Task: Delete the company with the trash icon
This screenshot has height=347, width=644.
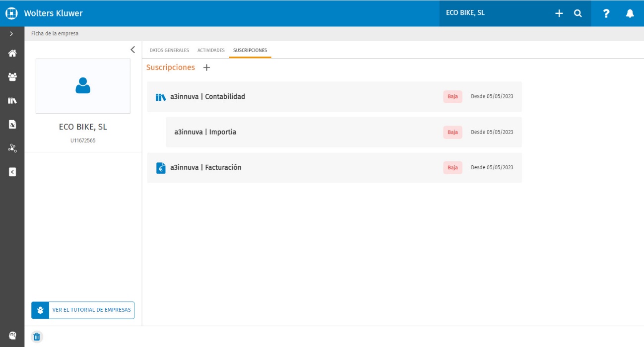Action: (37, 337)
